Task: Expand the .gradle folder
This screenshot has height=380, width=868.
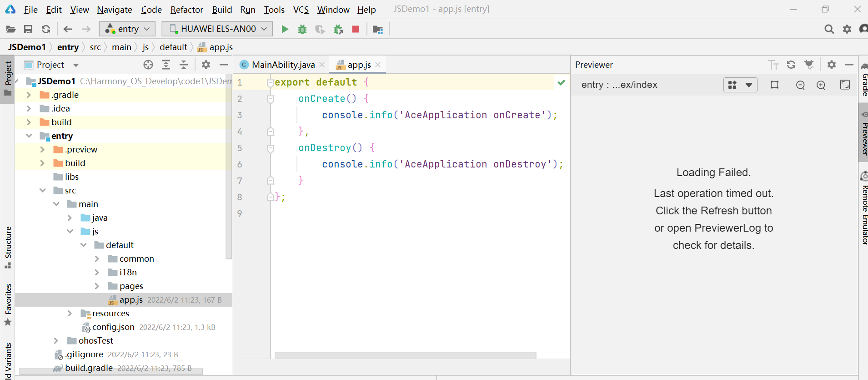Action: [29, 95]
